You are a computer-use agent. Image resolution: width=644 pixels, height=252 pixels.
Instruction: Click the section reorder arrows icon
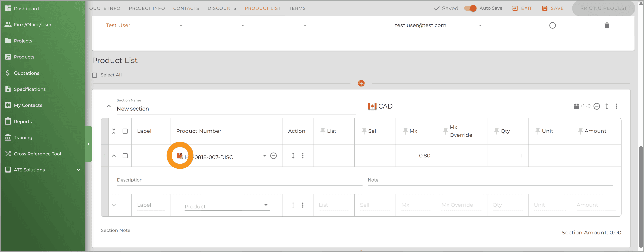(607, 106)
